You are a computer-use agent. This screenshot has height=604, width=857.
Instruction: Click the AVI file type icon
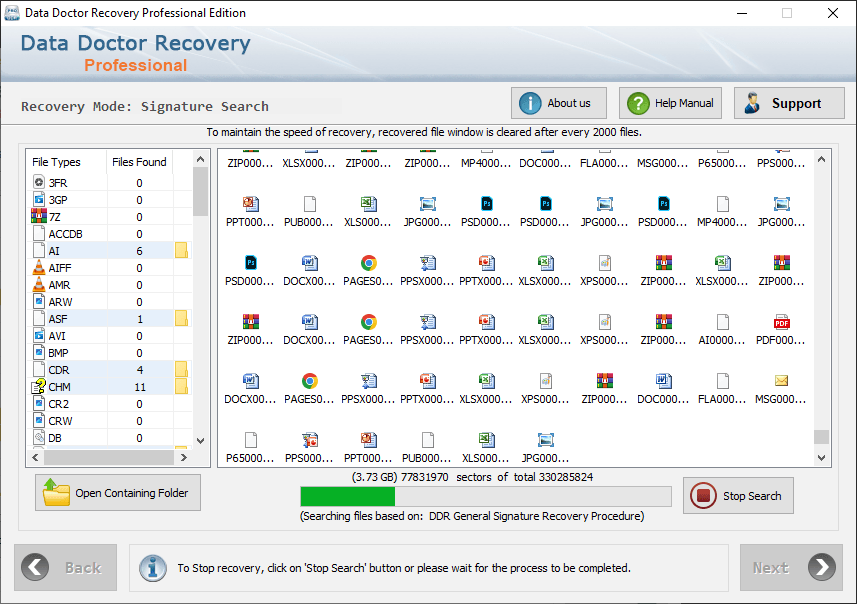39,335
